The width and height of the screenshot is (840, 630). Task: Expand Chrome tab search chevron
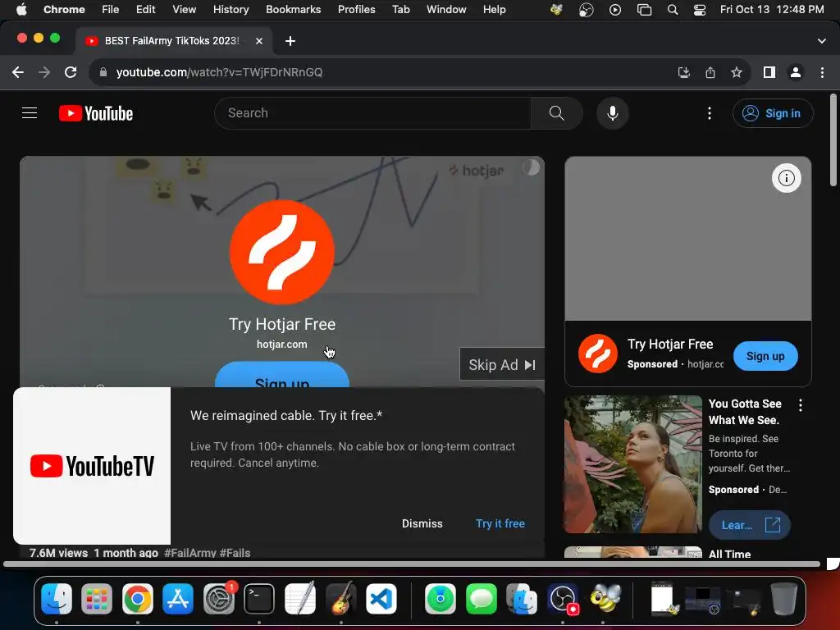pos(822,41)
